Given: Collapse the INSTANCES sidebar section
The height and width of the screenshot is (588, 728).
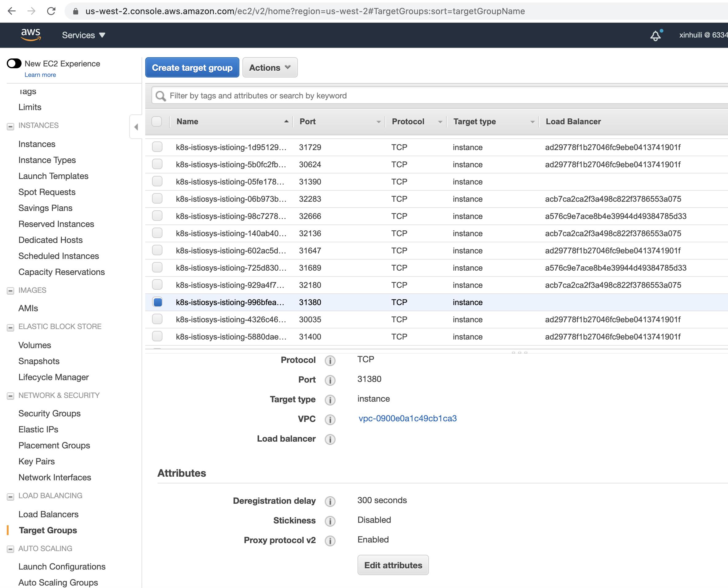Looking at the screenshot, I should click(10, 126).
